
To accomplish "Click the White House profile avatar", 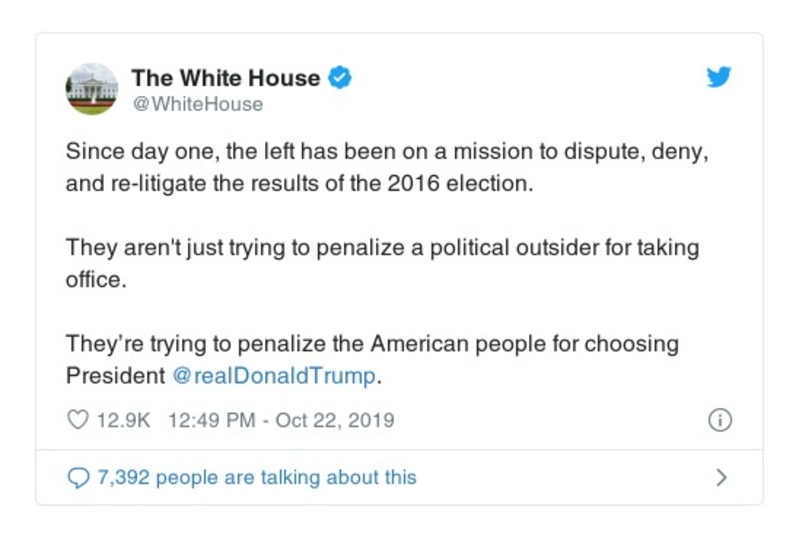I will tap(92, 87).
